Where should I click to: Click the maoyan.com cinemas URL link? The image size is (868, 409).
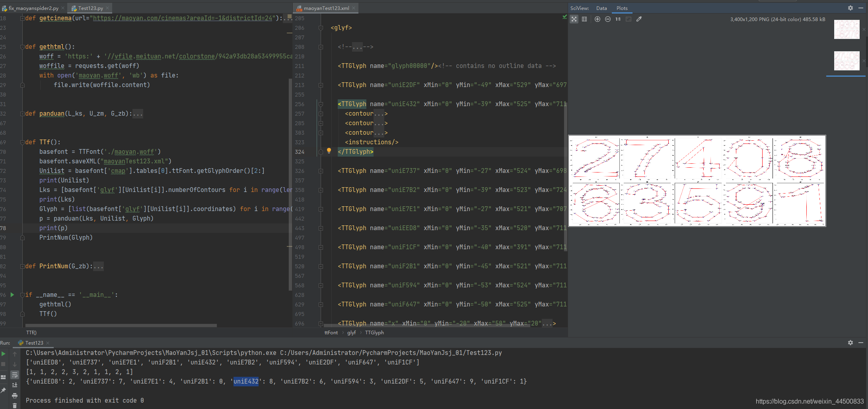coord(183,18)
